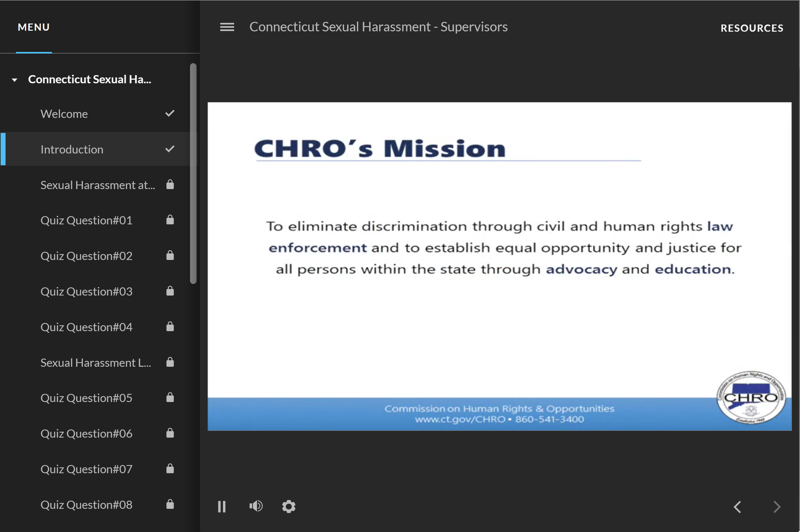Pause the slide playback
This screenshot has height=532, width=800.
point(222,507)
